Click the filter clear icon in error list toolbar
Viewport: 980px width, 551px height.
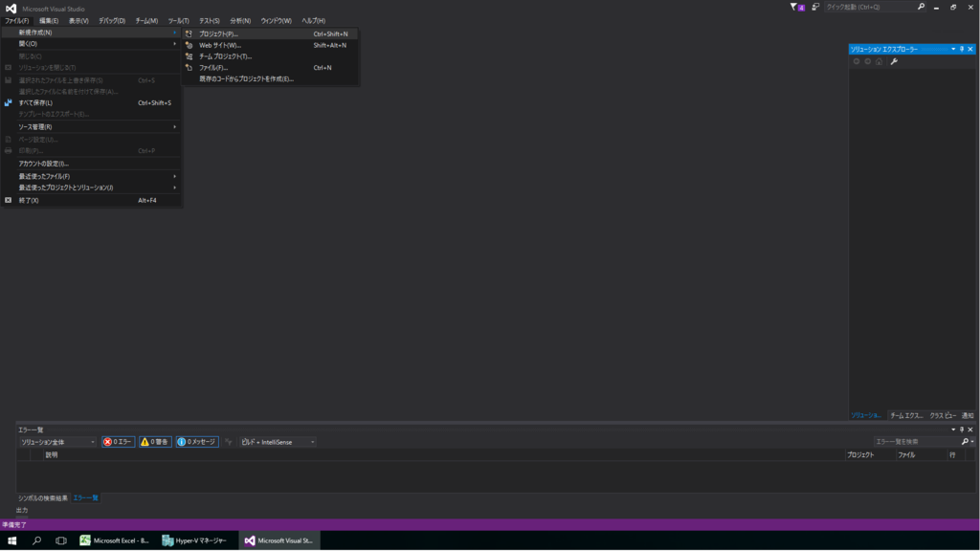[x=228, y=442]
